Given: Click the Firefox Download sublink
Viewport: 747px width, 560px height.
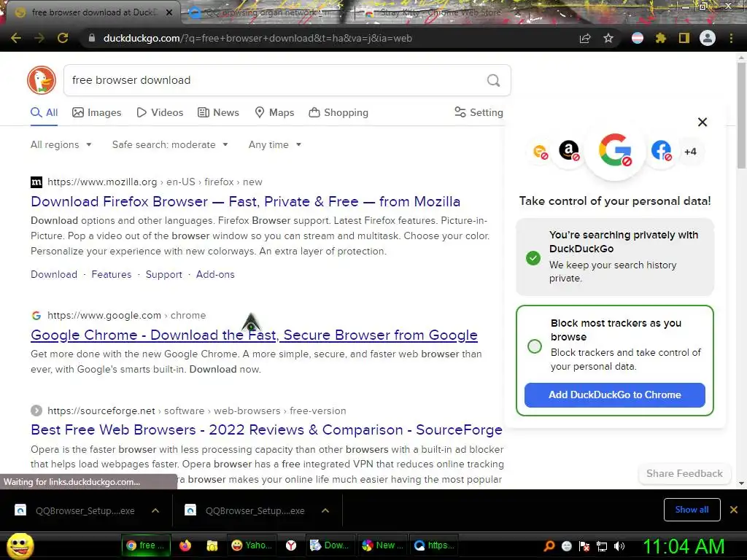Looking at the screenshot, I should (54, 274).
